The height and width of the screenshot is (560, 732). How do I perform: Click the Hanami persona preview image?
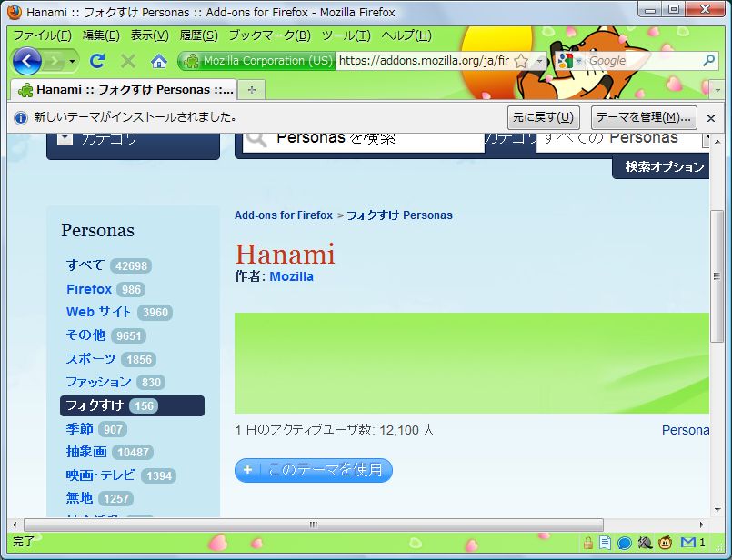(x=472, y=363)
